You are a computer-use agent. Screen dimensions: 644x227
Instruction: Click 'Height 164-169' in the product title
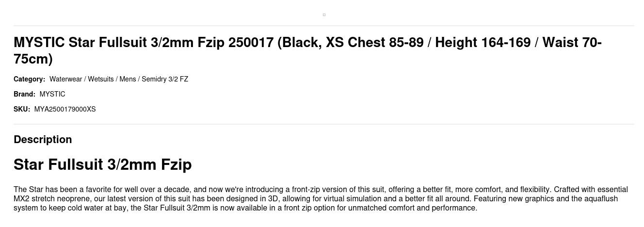pos(483,43)
